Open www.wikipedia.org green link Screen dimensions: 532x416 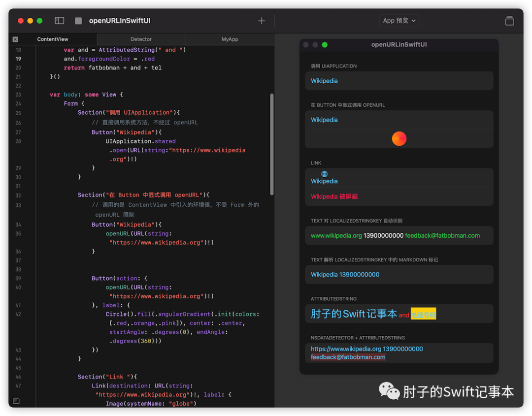(x=336, y=236)
